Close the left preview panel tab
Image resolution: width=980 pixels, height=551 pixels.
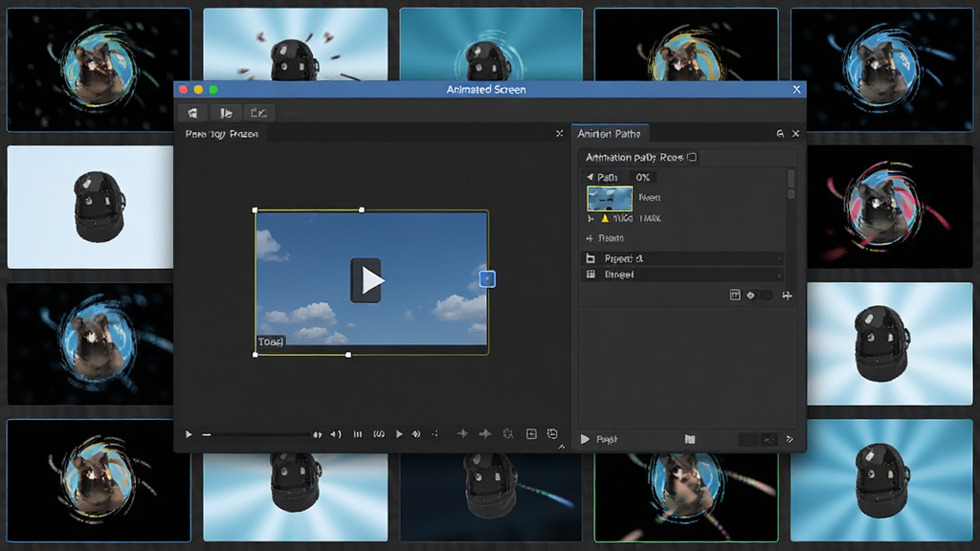(x=559, y=134)
